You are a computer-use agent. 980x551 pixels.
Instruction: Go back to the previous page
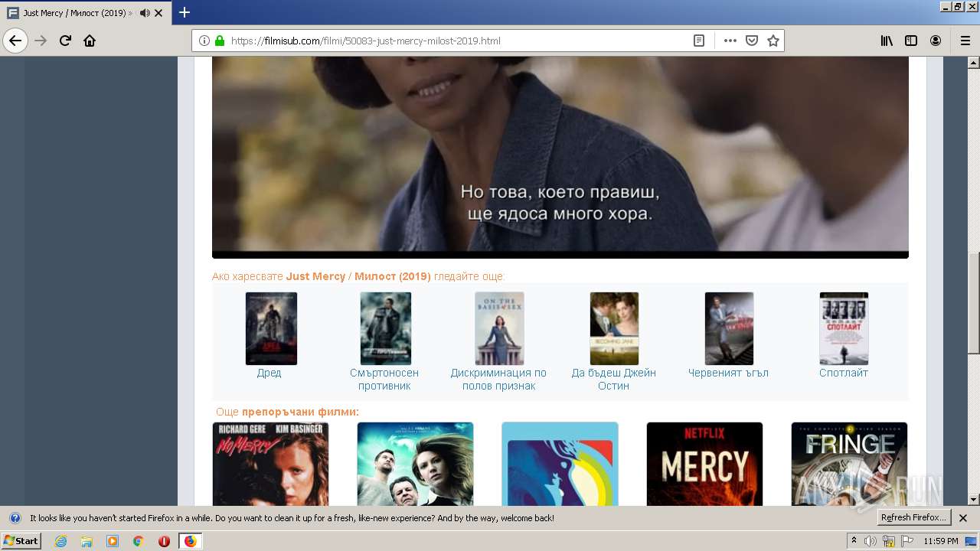[15, 41]
